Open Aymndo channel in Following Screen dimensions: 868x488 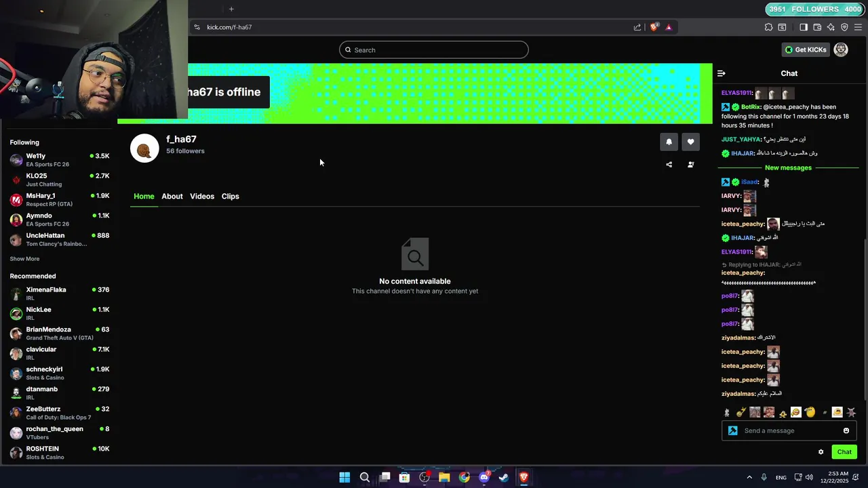pos(60,220)
